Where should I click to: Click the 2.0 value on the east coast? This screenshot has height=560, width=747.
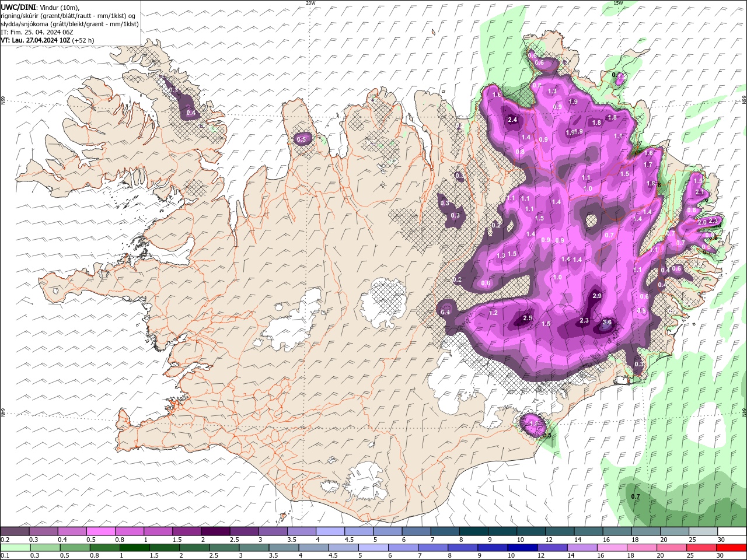[702, 222]
